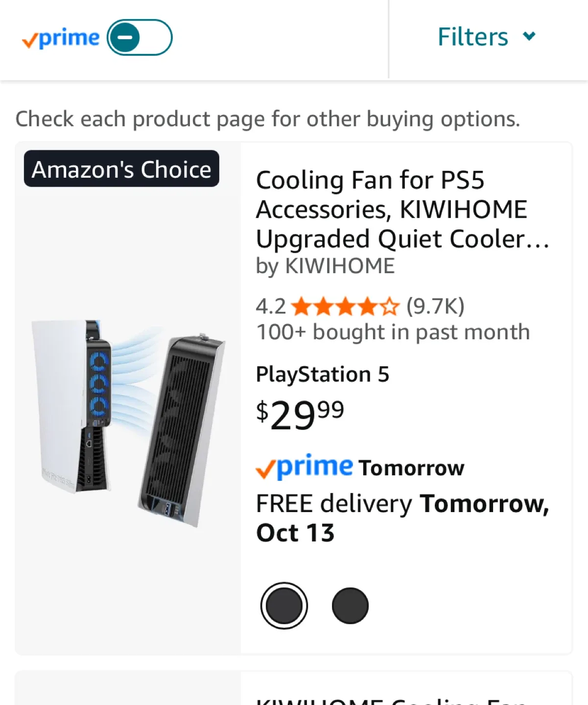
Task: Click the by KIWIHOME brand line
Action: tap(325, 266)
